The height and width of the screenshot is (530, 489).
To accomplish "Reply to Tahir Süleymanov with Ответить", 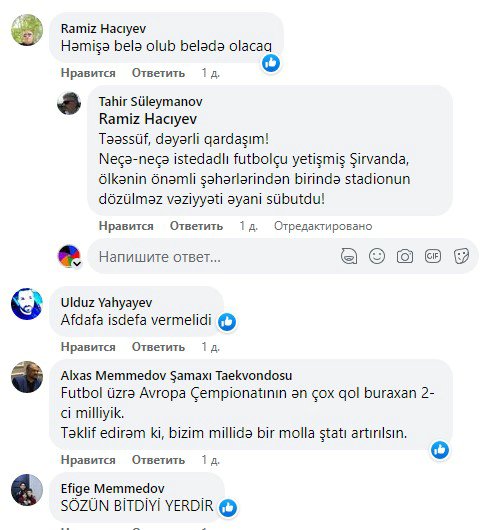I will point(196,225).
